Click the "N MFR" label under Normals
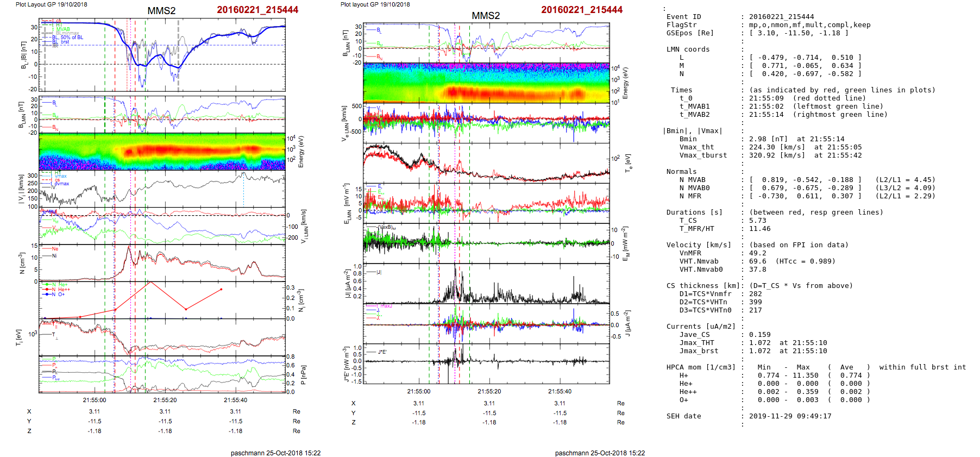The height and width of the screenshot is (457, 980). click(x=690, y=196)
